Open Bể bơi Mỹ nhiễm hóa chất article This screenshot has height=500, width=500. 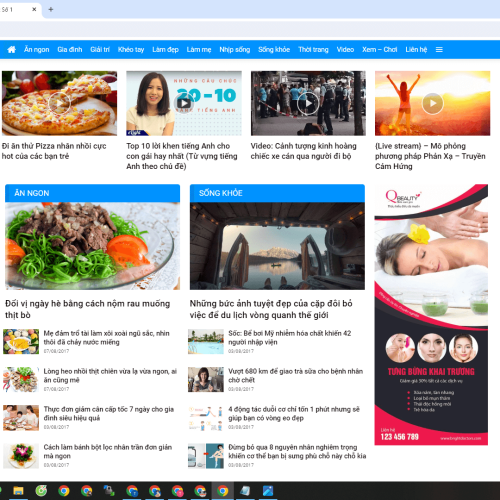290,338
